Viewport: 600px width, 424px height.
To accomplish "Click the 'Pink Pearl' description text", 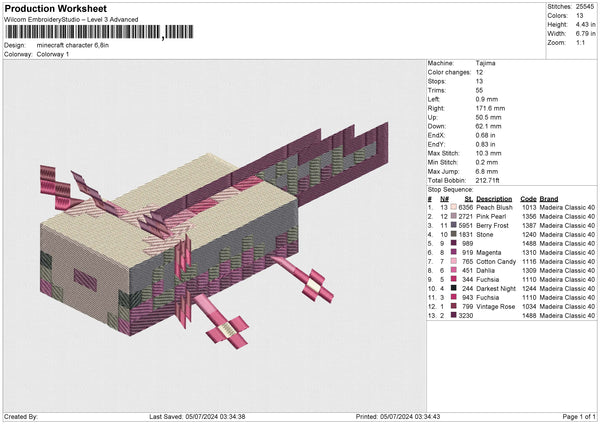I will [x=491, y=217].
